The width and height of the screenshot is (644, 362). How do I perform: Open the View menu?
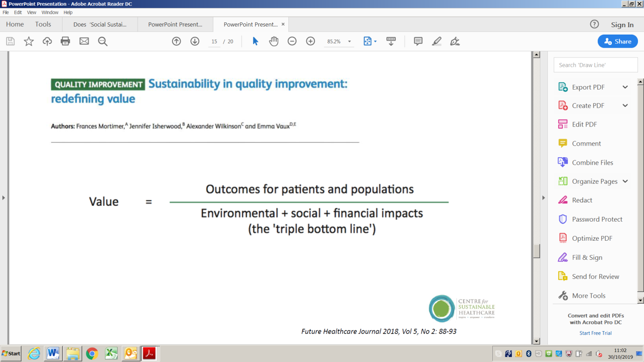pyautogui.click(x=32, y=13)
